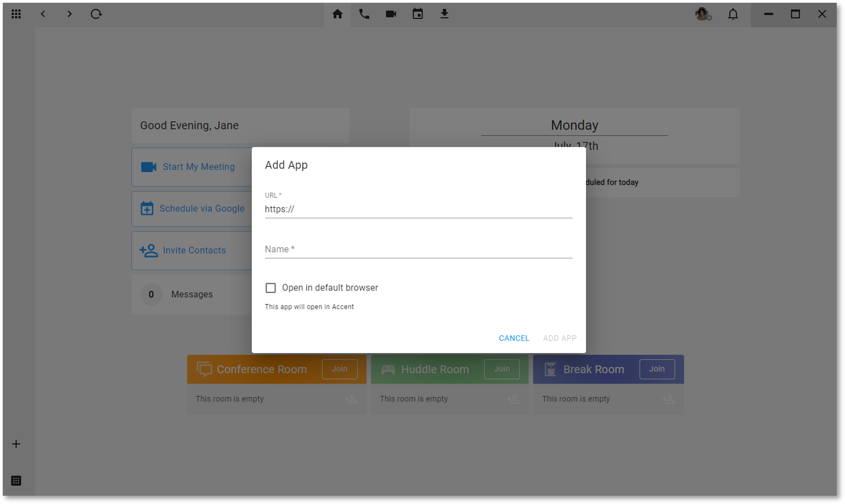Click the download arrow icon

click(444, 14)
